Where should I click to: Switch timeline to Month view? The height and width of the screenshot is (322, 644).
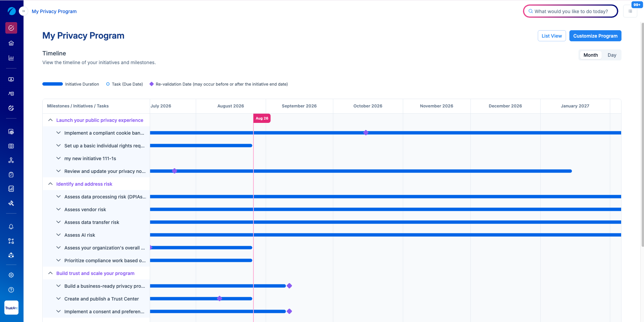(591, 55)
